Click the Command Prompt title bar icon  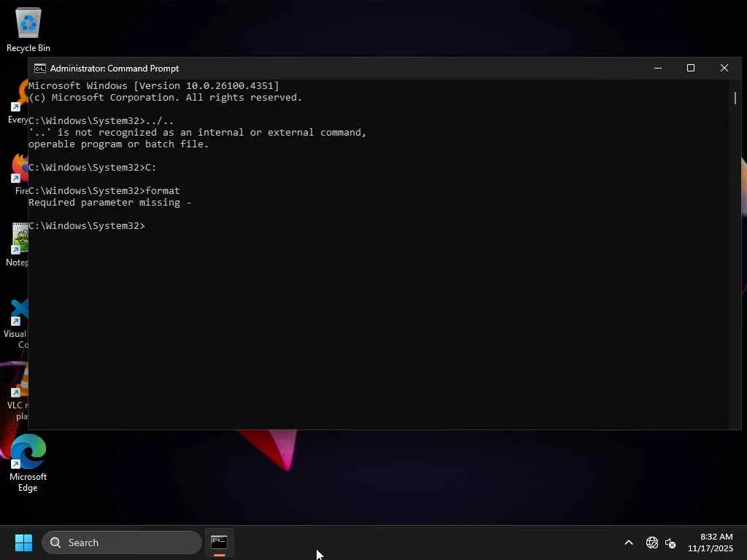click(x=40, y=69)
